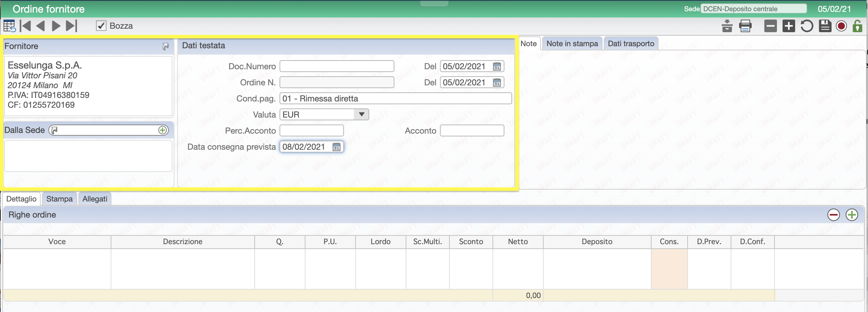Open calendar for Doc.Numero date
Image resolution: width=868 pixels, height=312 pixels.
tap(497, 66)
